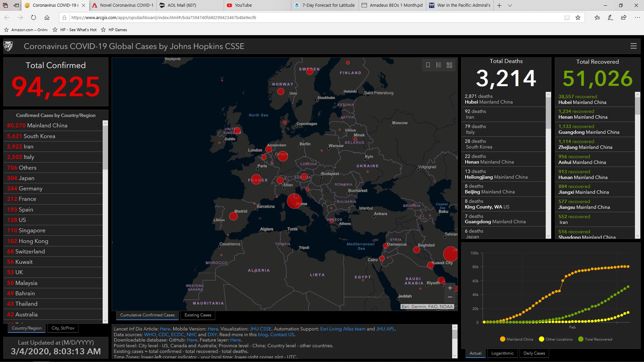This screenshot has height=362, width=644.
Task: Select the Country/Region list tab
Action: (26, 328)
